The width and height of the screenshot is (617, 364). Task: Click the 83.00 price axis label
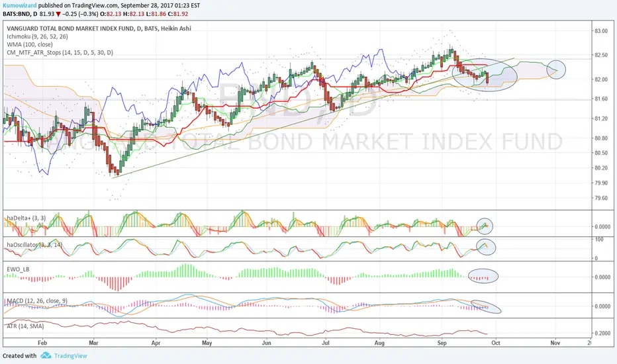pos(601,31)
